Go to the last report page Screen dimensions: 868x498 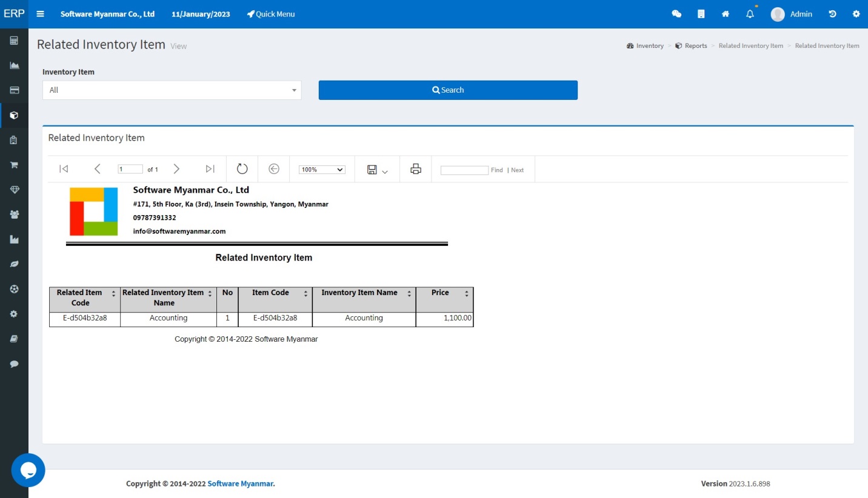[x=210, y=169]
